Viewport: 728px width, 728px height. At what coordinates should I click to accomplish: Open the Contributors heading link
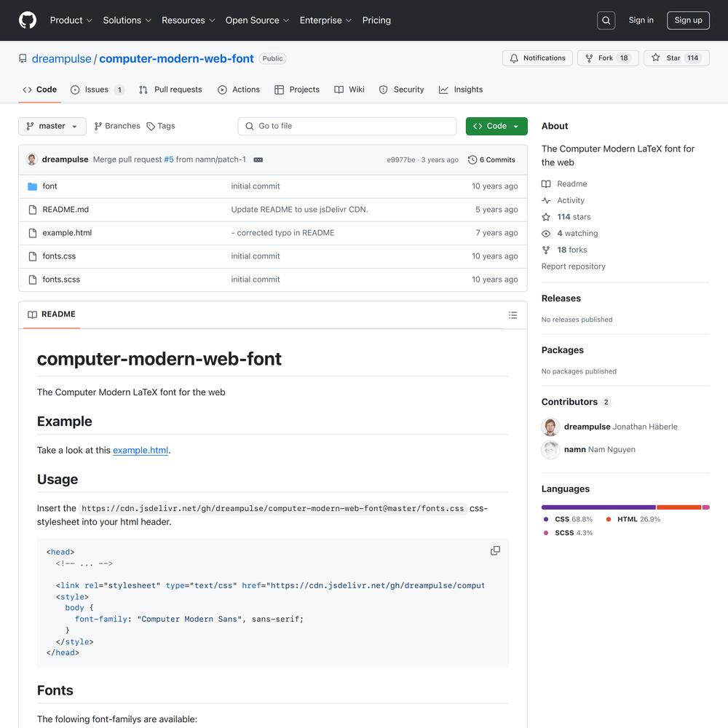[576, 402]
